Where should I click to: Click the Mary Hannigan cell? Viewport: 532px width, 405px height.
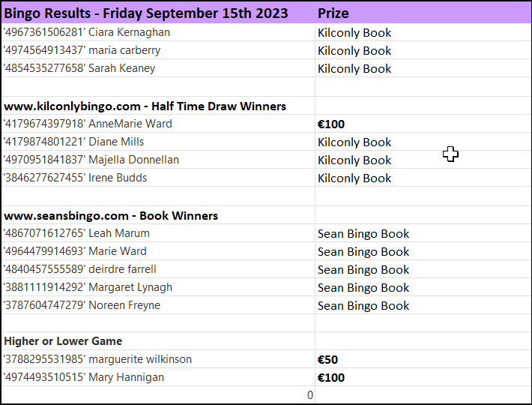(x=158, y=377)
